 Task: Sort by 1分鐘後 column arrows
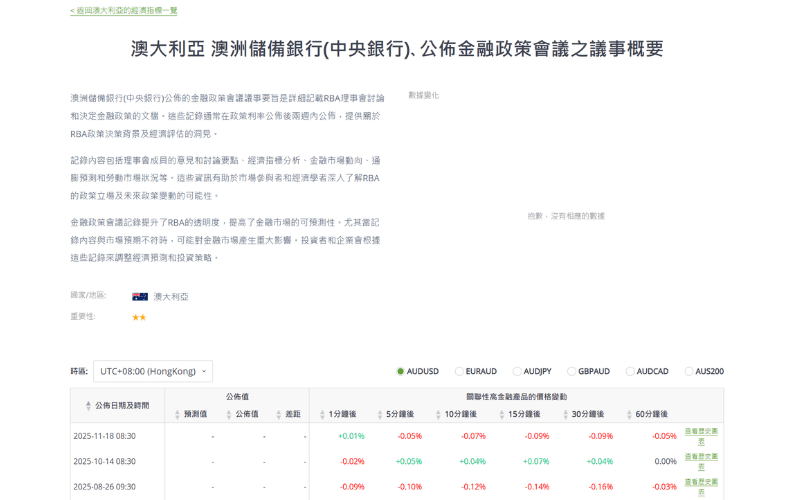(x=322, y=415)
